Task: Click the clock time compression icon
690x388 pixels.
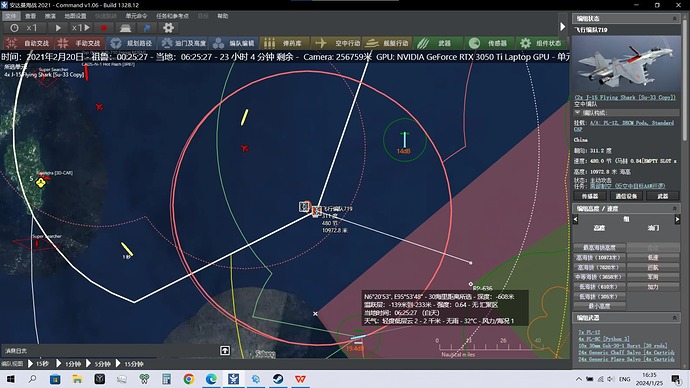Action: click(x=15, y=28)
